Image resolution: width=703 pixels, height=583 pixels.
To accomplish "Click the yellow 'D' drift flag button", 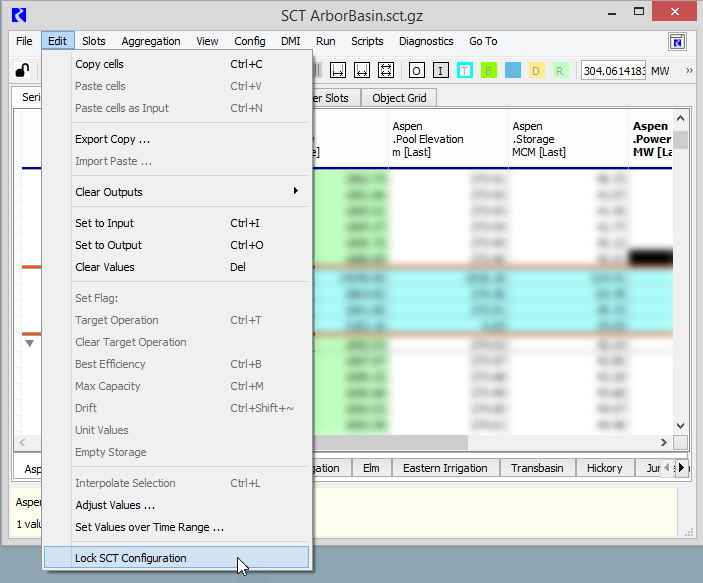I will (x=537, y=71).
